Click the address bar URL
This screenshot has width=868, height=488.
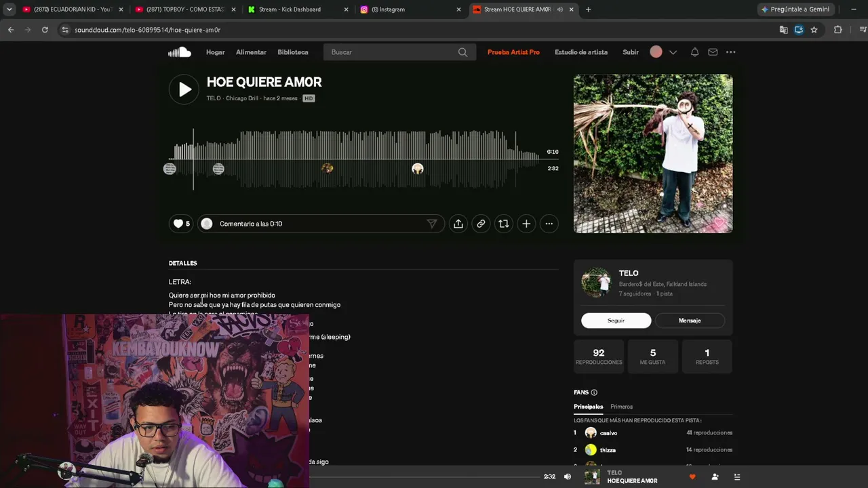[x=148, y=30]
